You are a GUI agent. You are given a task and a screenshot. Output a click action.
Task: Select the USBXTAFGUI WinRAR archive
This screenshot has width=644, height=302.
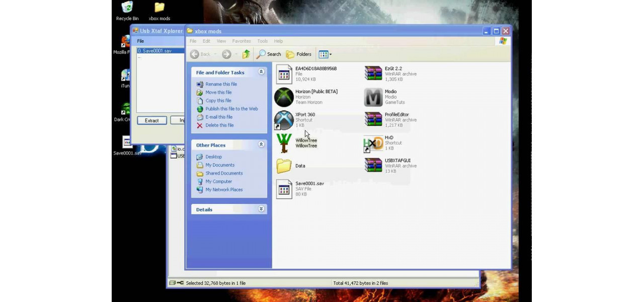[x=373, y=166]
